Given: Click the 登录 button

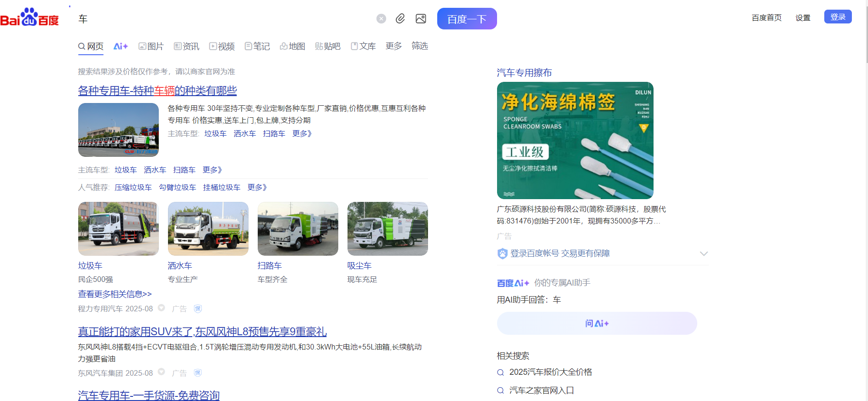Looking at the screenshot, I should click(838, 17).
